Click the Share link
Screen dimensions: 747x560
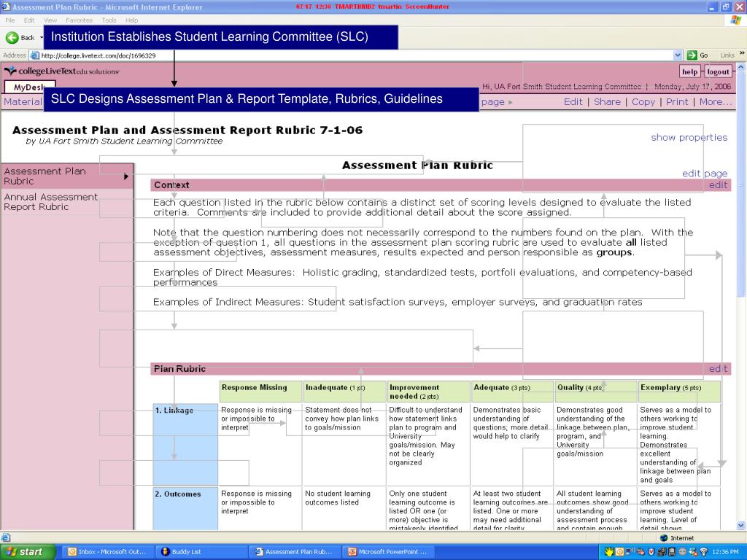pyautogui.click(x=607, y=102)
